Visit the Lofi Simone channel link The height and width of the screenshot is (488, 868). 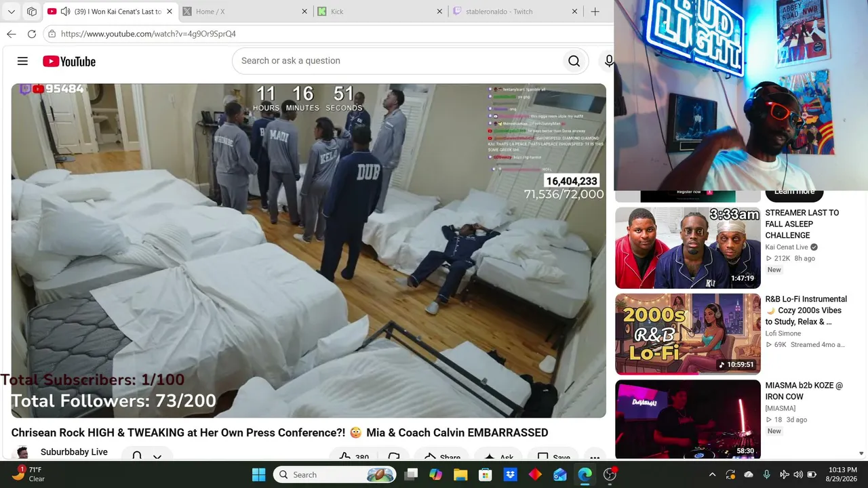[783, 333]
